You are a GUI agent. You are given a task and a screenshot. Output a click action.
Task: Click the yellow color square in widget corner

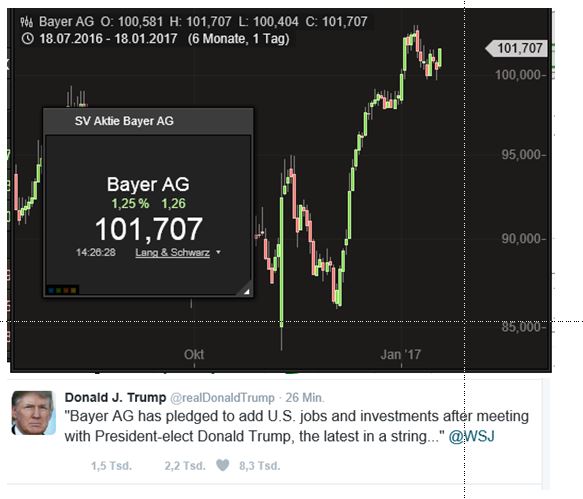tap(74, 290)
